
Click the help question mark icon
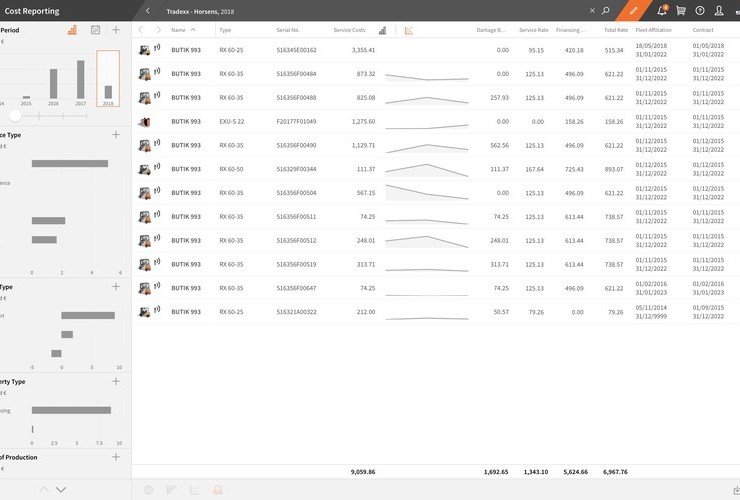click(x=700, y=11)
